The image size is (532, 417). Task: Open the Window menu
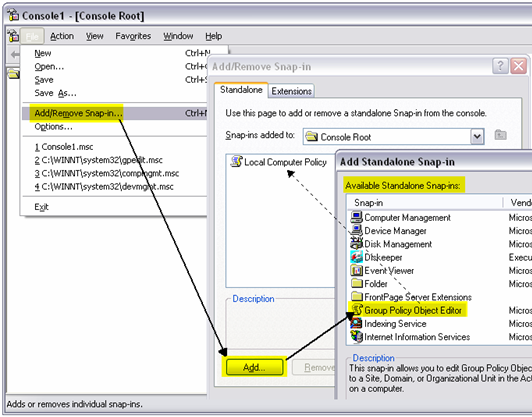(x=178, y=36)
